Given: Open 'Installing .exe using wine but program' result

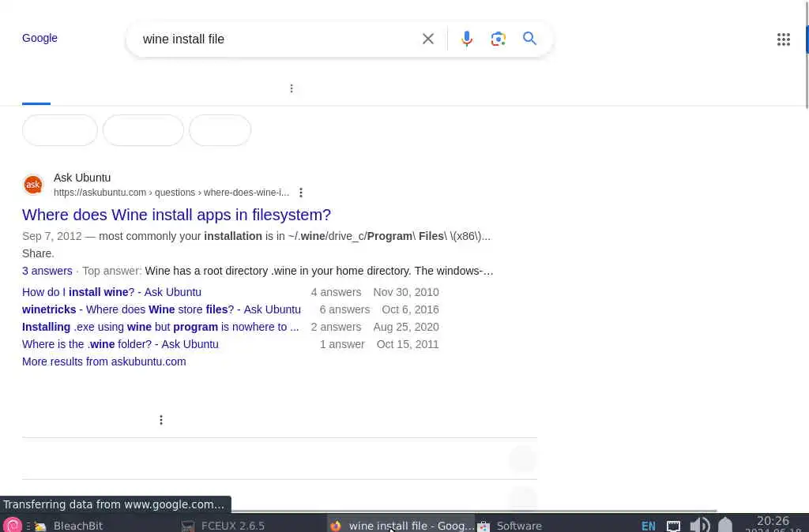Looking at the screenshot, I should [160, 327].
